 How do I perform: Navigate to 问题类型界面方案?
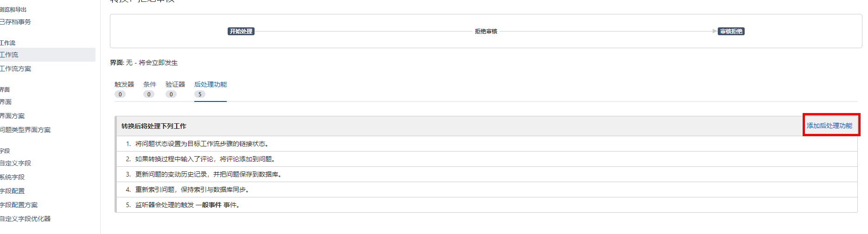[26, 130]
